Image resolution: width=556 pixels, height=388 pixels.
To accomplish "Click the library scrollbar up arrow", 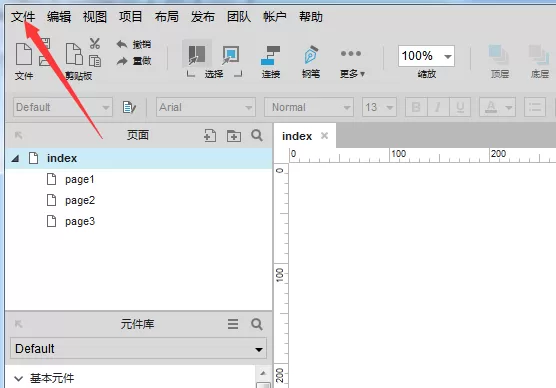I will pos(263,373).
